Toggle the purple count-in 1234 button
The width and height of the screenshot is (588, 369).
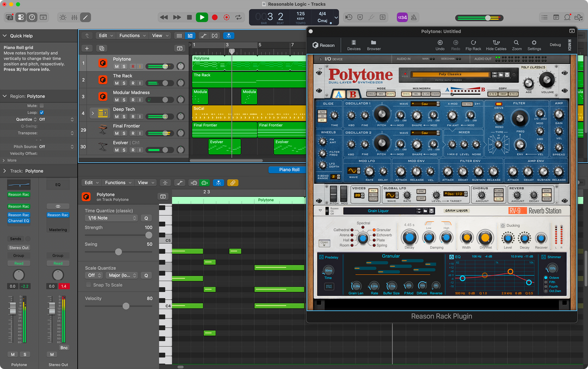[402, 17]
